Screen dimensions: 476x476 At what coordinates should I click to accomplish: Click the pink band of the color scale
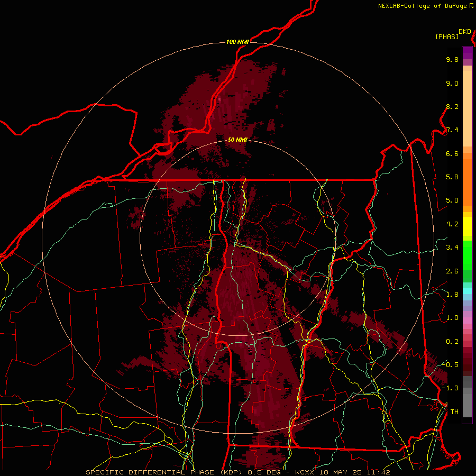[467, 321]
